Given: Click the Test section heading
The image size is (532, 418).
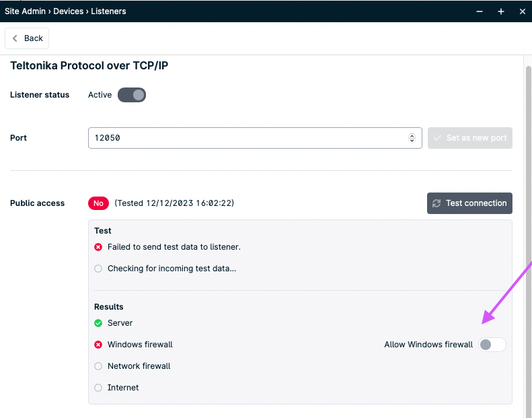Looking at the screenshot, I should 102,231.
